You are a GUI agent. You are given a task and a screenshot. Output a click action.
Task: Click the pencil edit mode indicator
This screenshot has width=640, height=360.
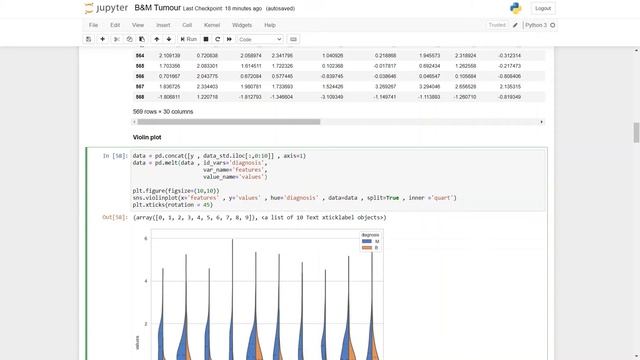[x=516, y=25]
